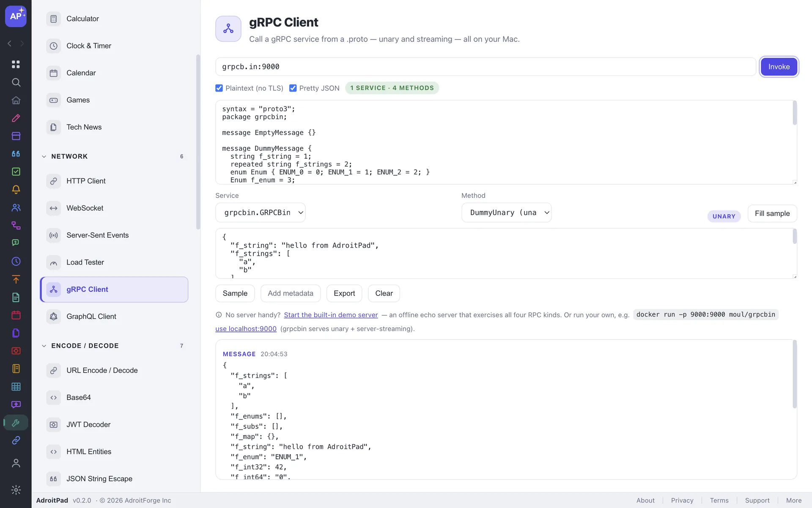Click the Add metadata button
The height and width of the screenshot is (508, 812).
[291, 293]
